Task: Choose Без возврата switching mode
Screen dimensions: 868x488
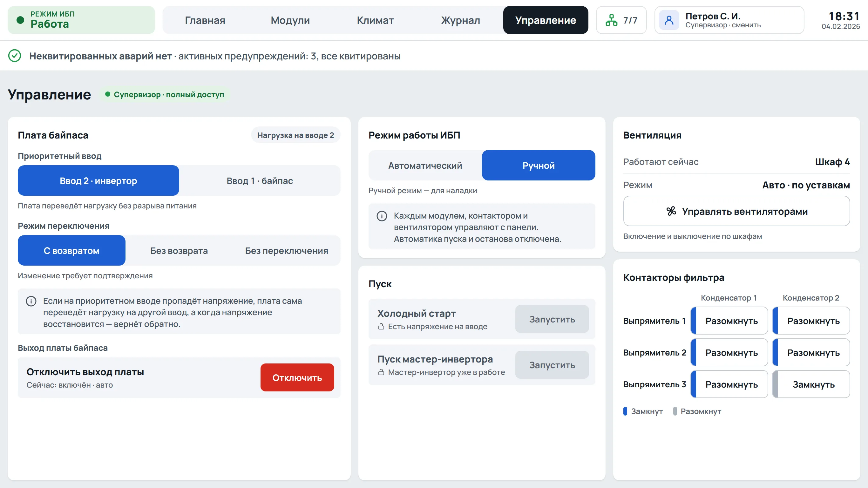Action: 179,250
